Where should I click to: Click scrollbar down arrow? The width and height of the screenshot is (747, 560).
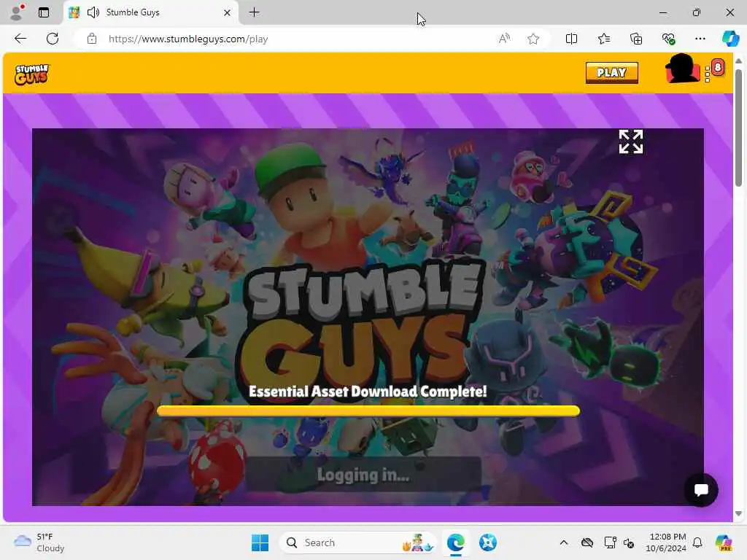coord(738,514)
